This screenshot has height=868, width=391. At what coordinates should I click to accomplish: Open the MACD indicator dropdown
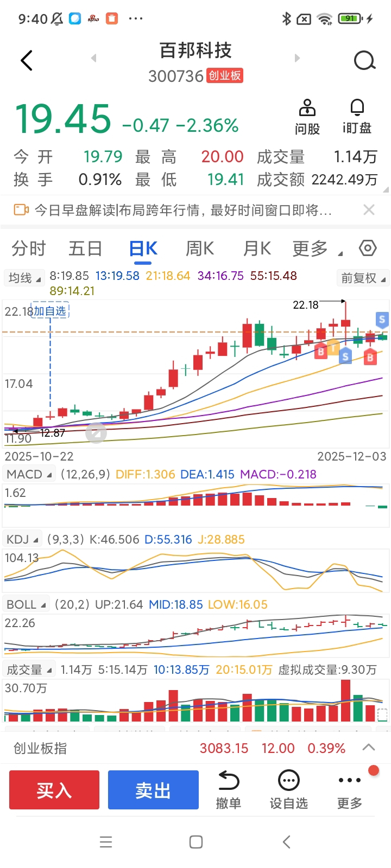pos(29,474)
